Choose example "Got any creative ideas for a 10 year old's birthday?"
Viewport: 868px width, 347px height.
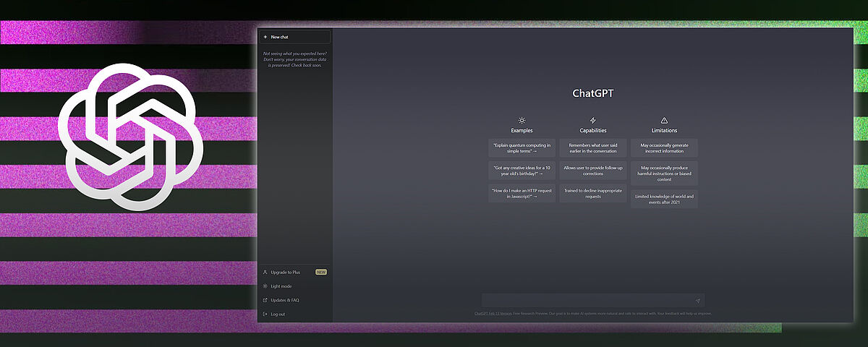(522, 171)
